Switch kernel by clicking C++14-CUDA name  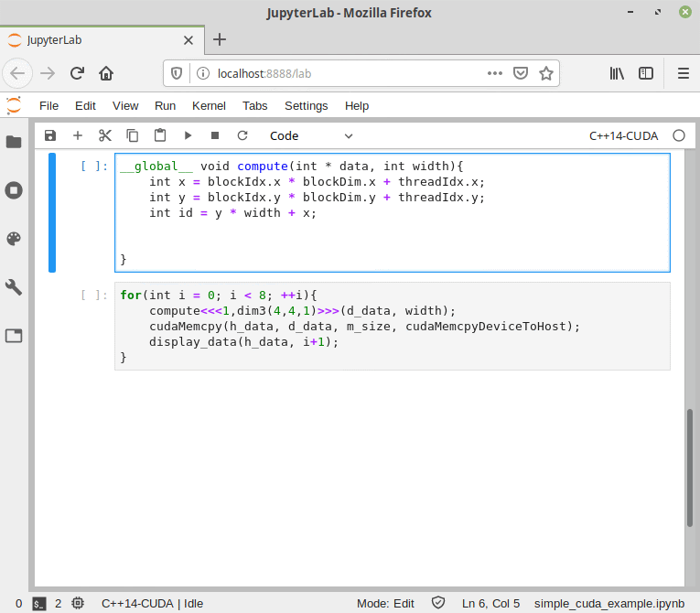[x=623, y=135]
